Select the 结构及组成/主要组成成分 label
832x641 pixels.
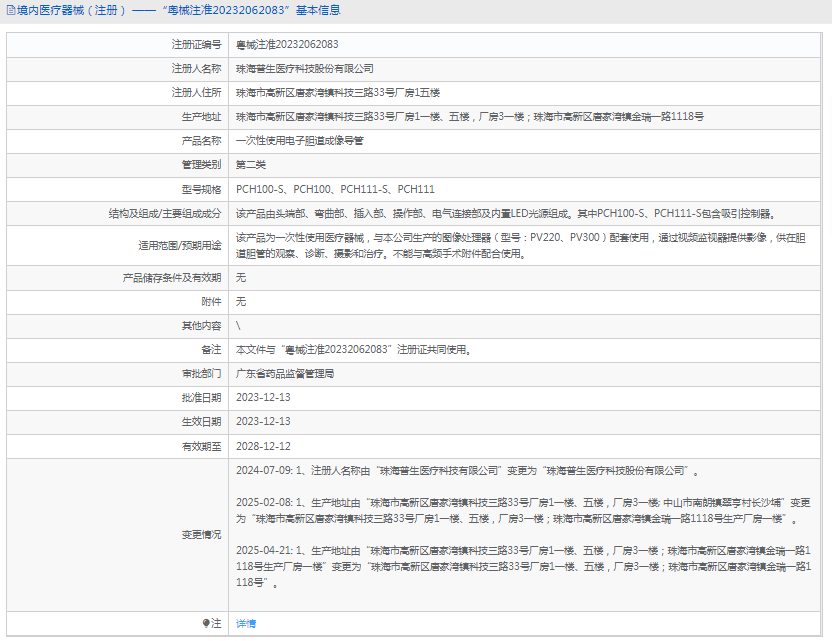(165, 213)
